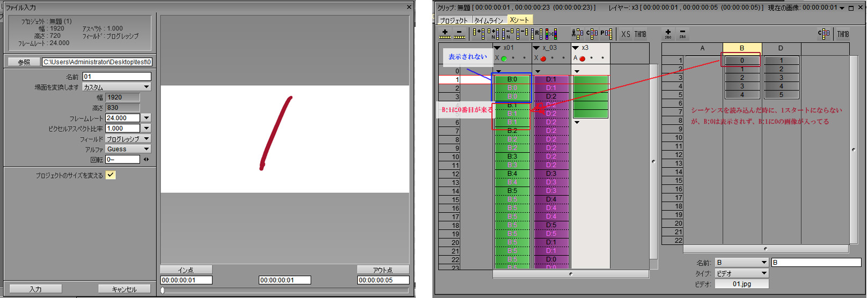Viewport: 868px width, 298px height.
Task: Click the in-point timecode field 00:00:00:01
Action: click(186, 280)
